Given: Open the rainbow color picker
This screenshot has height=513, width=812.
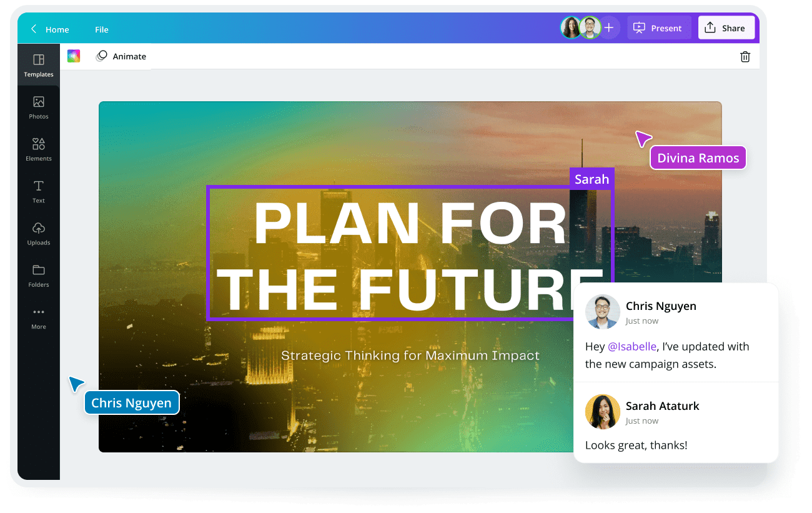Looking at the screenshot, I should point(74,56).
